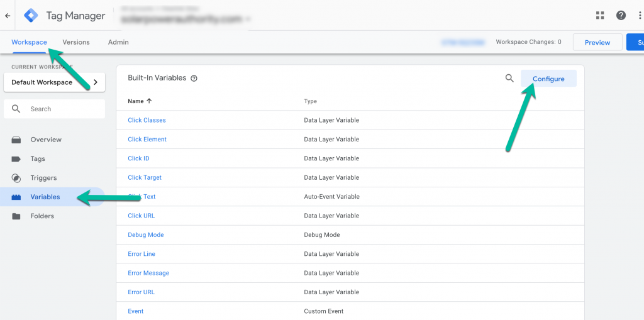
Task: Open the Error Message variable link
Action: [x=148, y=273]
